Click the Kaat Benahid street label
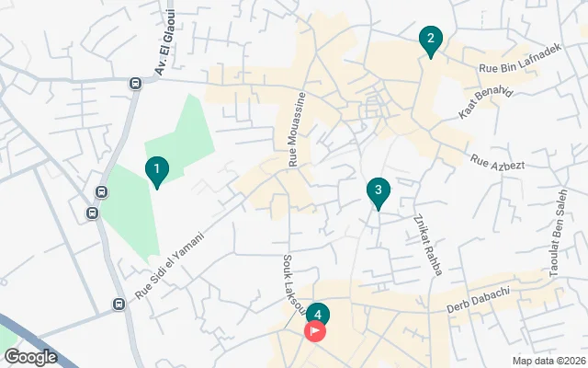588x368 pixels. 485,101
